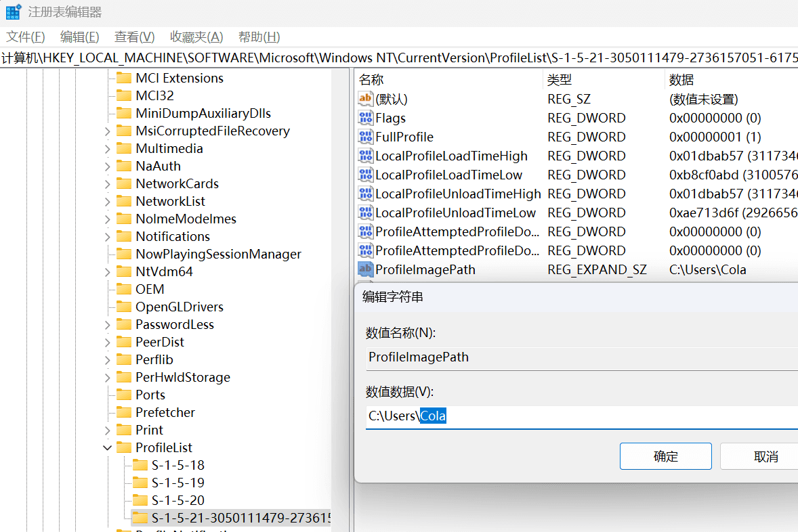Click the (默认) string value icon
The height and width of the screenshot is (532, 798).
[x=365, y=99]
